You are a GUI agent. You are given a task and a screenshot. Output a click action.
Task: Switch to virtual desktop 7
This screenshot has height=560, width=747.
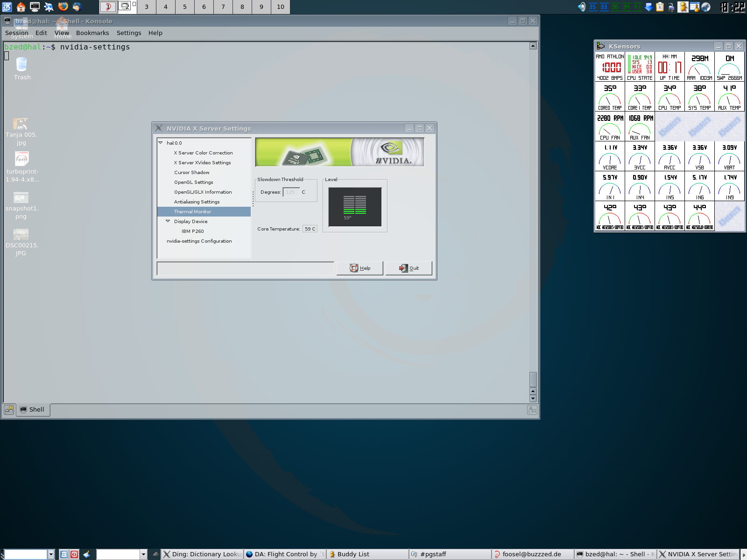click(223, 7)
